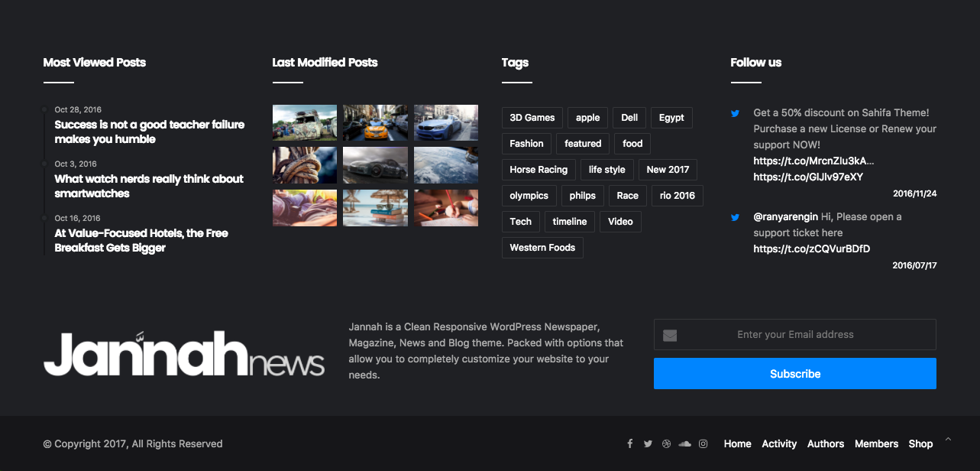The image size is (980, 471).
Task: Click the SoundCloud icon in footer
Action: pos(684,443)
